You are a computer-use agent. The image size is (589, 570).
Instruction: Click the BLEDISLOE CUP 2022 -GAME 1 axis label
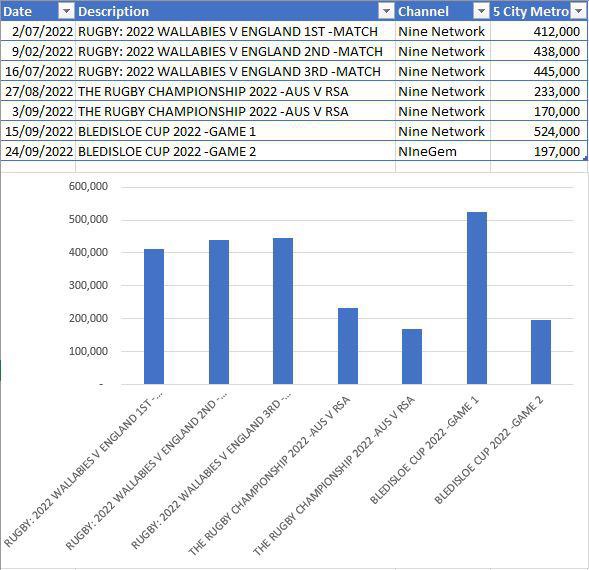[x=425, y=449]
